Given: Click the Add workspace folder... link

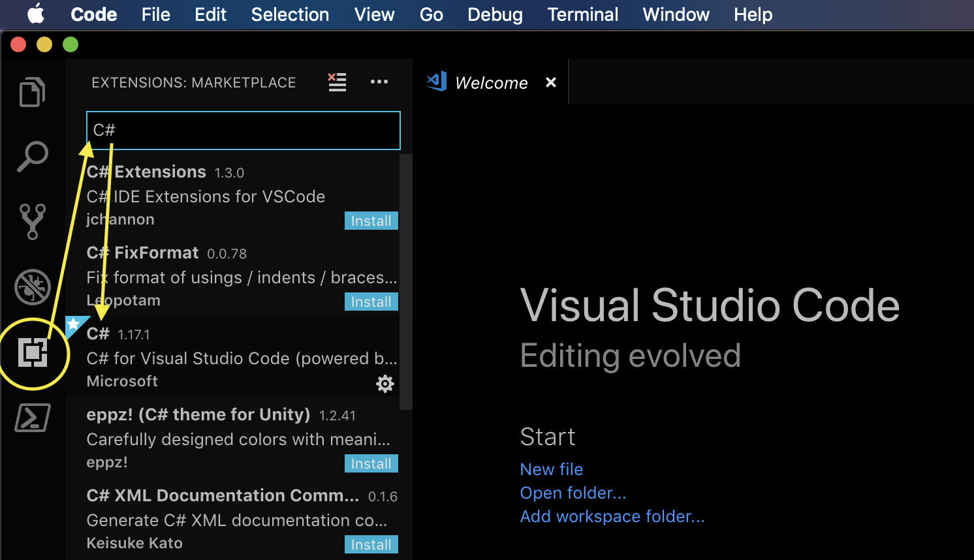Looking at the screenshot, I should pos(612,516).
